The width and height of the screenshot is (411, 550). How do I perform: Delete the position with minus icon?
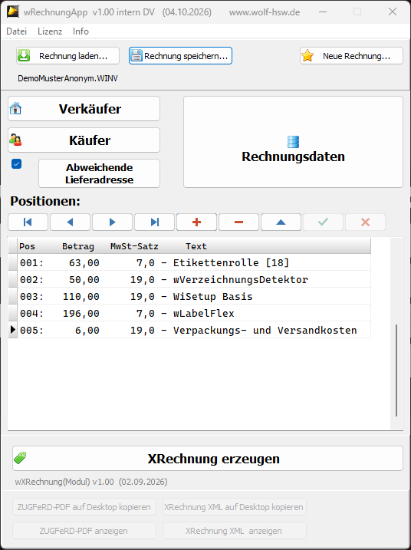coord(239,222)
